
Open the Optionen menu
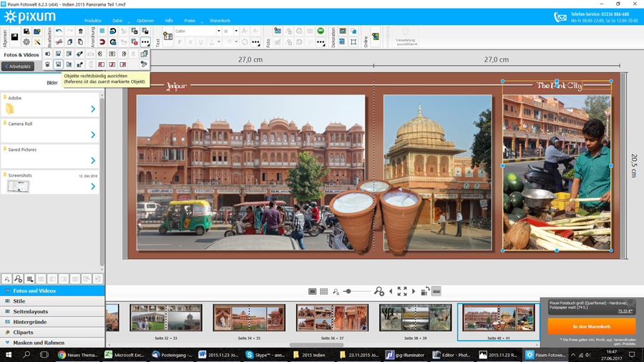[x=145, y=21]
